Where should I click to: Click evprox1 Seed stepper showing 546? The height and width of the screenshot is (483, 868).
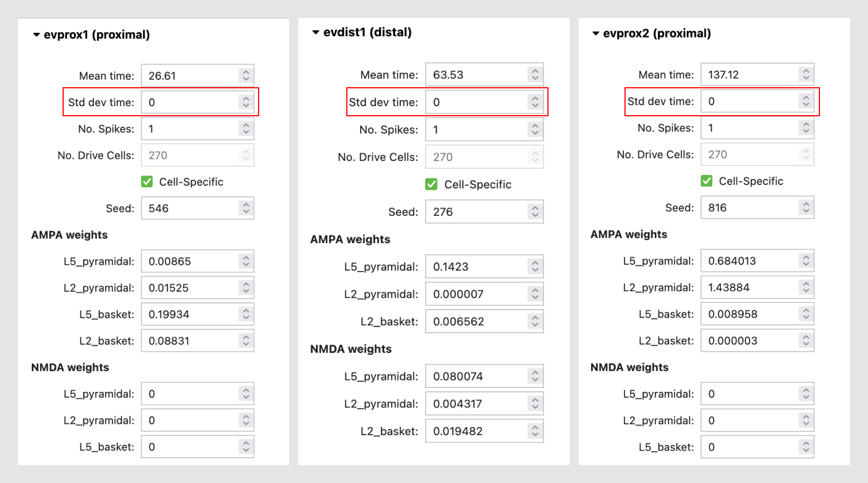(246, 209)
